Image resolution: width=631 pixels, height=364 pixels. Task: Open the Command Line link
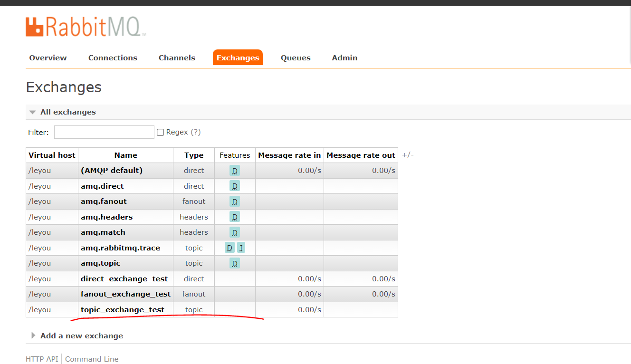pos(92,359)
